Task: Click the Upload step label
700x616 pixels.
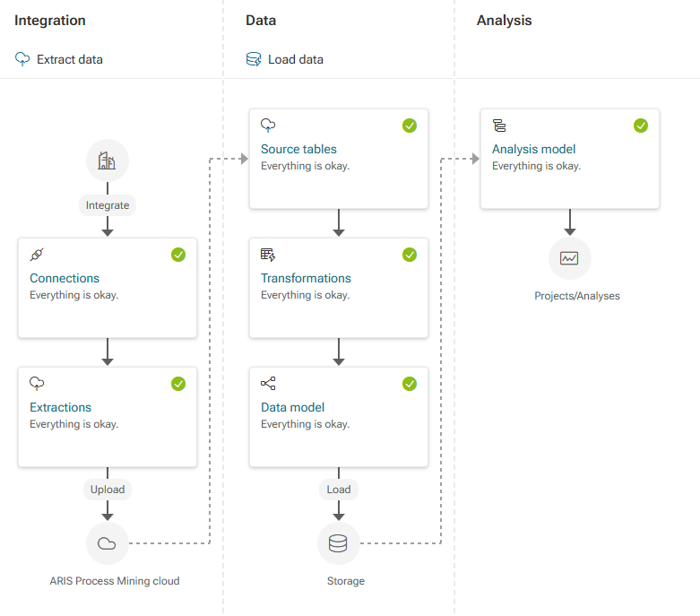Action: click(x=108, y=490)
